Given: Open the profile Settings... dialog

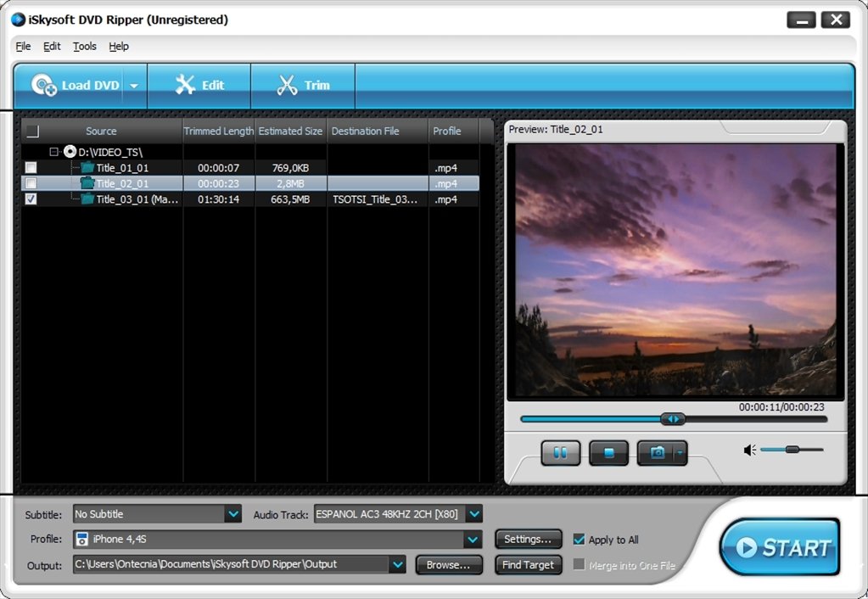Looking at the screenshot, I should 528,539.
